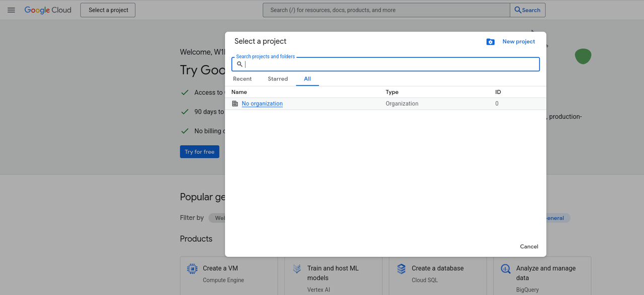
Task: Open the No organization link
Action: 262,104
